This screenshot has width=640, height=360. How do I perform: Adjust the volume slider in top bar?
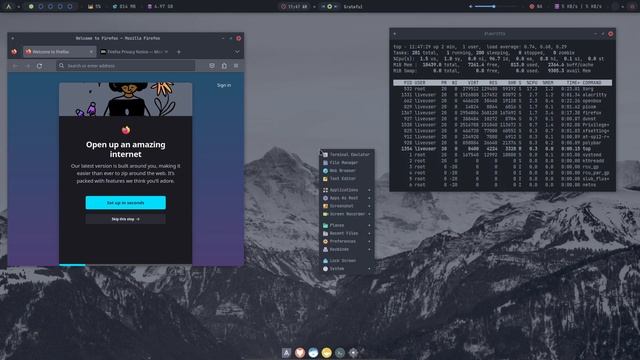point(495,7)
